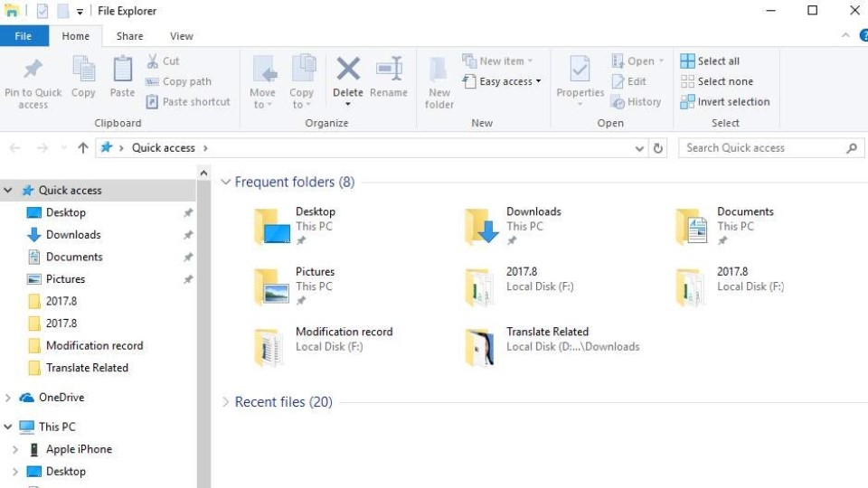Viewport: 868px width, 488px height.
Task: Click the Properties icon in the title bar
Action: point(42,11)
